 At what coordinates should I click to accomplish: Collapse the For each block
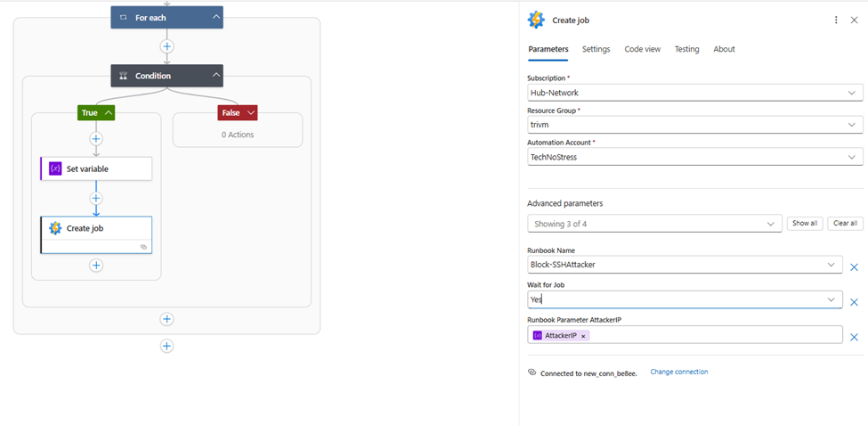tap(216, 18)
